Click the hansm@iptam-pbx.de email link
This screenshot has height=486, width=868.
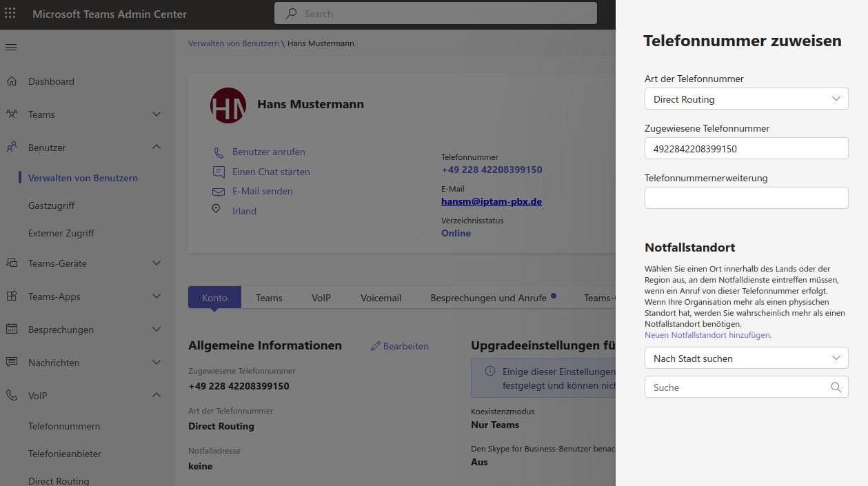pyautogui.click(x=491, y=202)
